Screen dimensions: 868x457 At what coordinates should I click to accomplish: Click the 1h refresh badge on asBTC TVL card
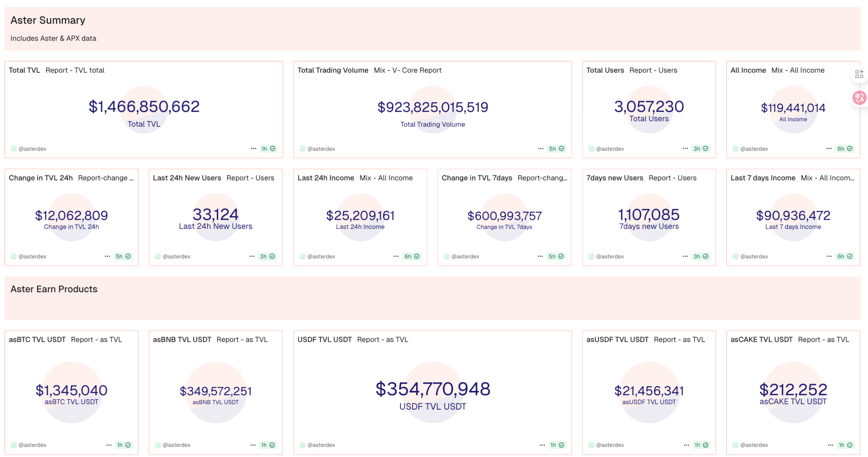coord(124,445)
